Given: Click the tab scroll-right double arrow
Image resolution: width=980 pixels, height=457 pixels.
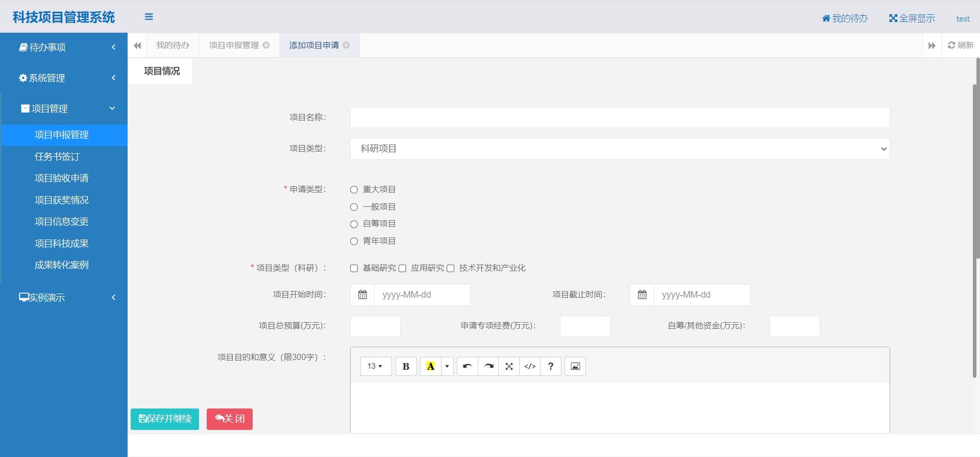Looking at the screenshot, I should tap(932, 45).
